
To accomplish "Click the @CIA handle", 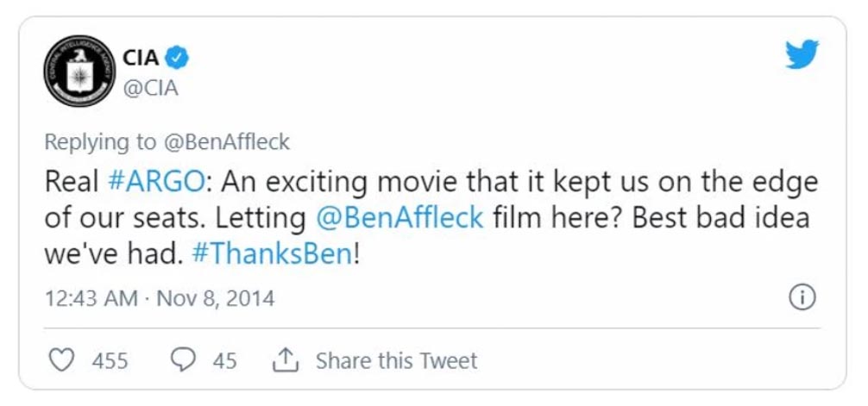I will [151, 89].
